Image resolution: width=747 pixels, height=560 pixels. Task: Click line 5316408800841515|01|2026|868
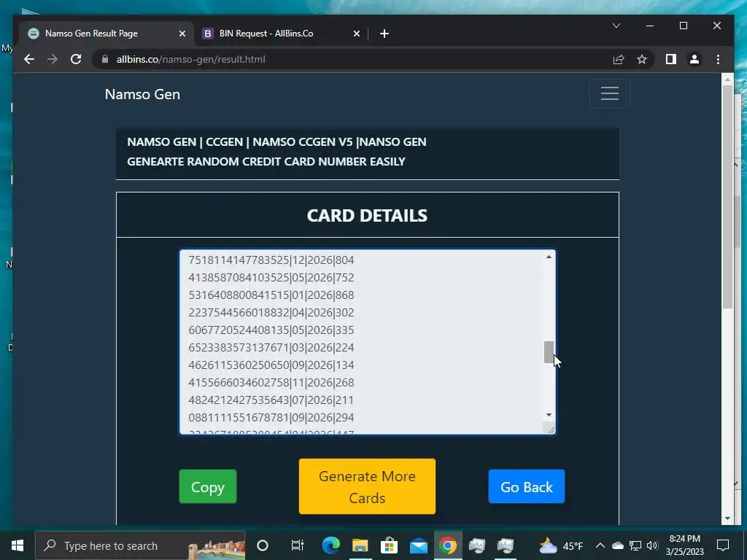[271, 295]
